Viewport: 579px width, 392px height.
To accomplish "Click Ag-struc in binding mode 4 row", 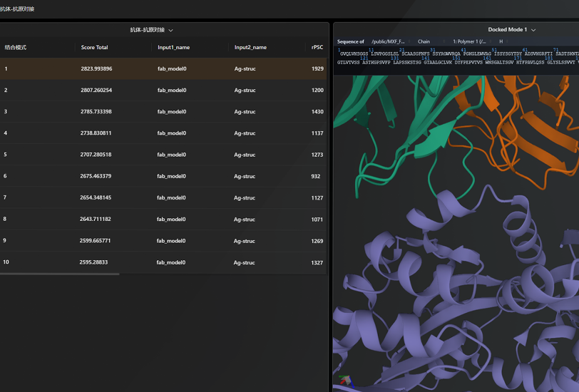I will coord(245,133).
